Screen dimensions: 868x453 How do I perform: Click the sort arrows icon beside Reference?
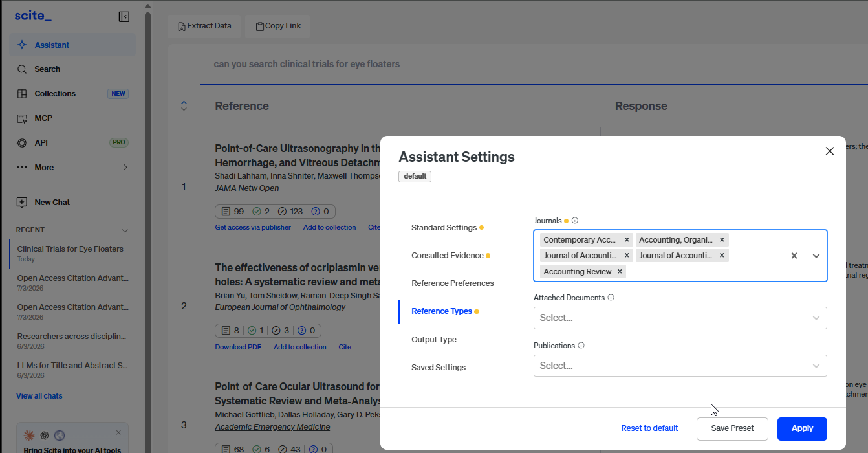click(x=184, y=105)
